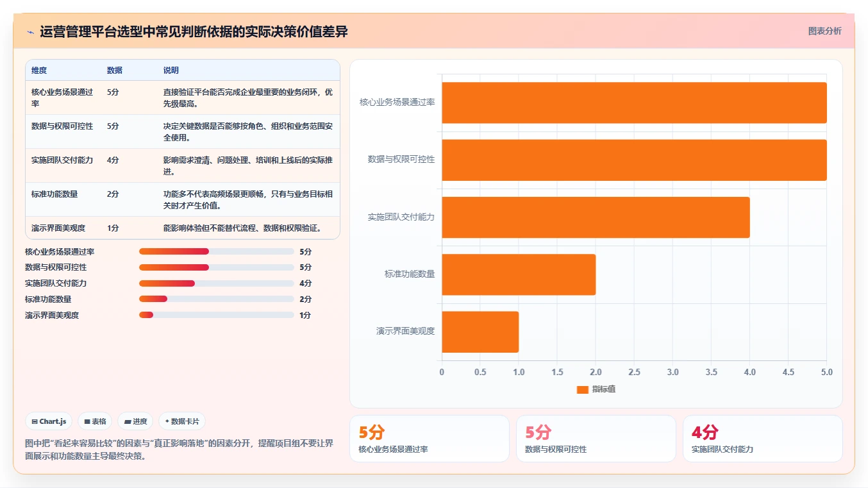The width and height of the screenshot is (868, 488).
Task: Click the 实施团队交付能力 chart bar
Action: (596, 217)
